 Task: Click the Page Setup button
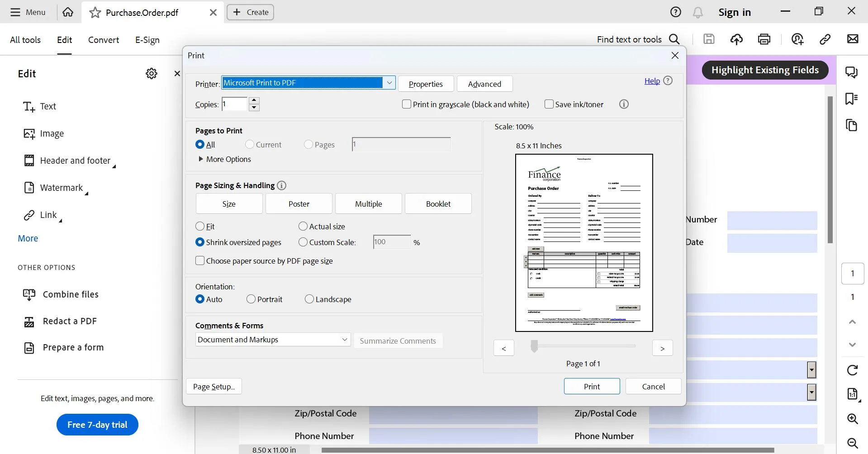(213, 387)
